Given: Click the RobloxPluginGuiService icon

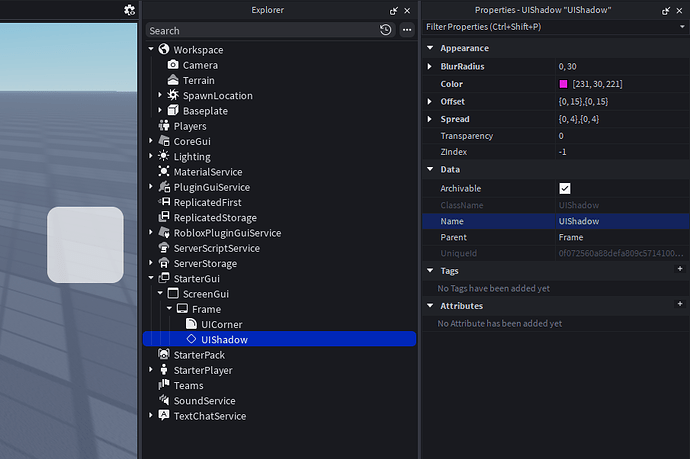Looking at the screenshot, I should pyautogui.click(x=164, y=232).
